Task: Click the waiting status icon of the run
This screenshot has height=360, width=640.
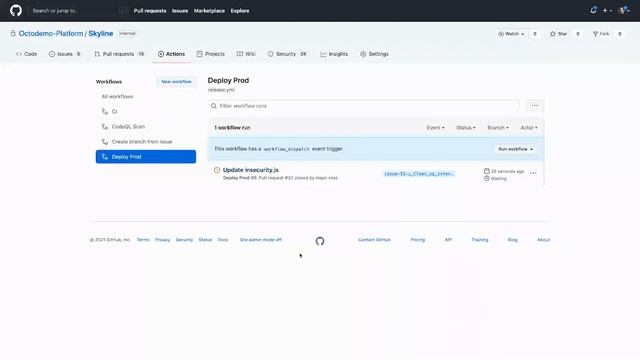Action: click(x=217, y=170)
